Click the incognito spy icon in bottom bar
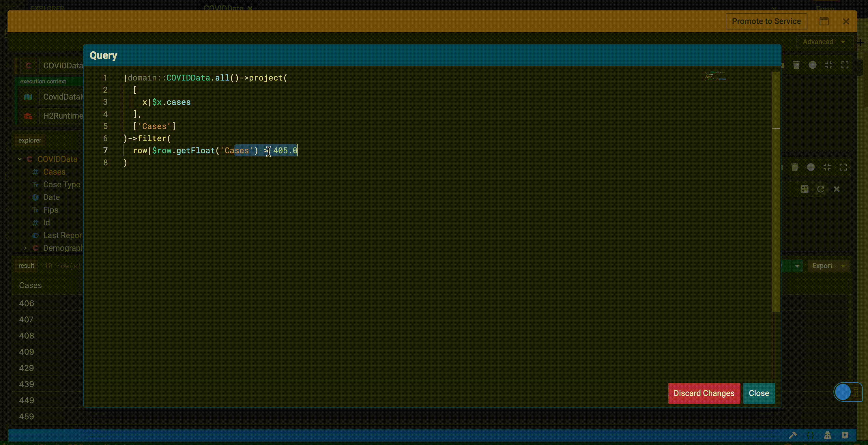 click(828, 435)
